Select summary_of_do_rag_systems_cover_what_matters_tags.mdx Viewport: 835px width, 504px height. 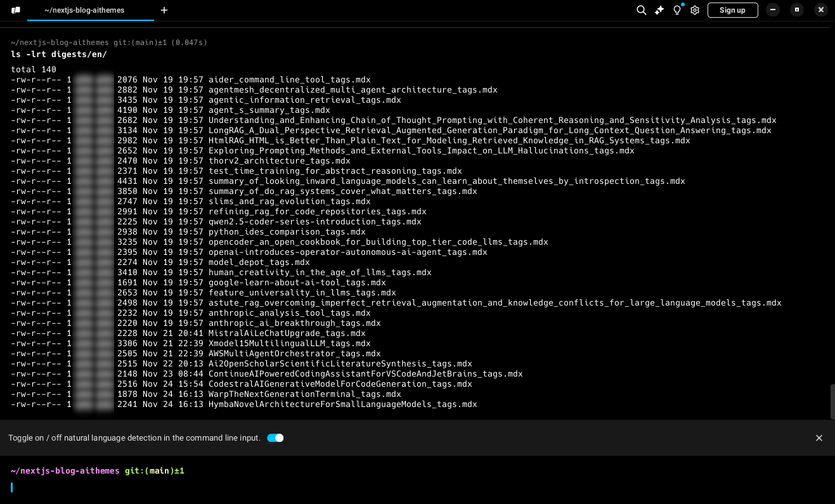click(x=343, y=191)
